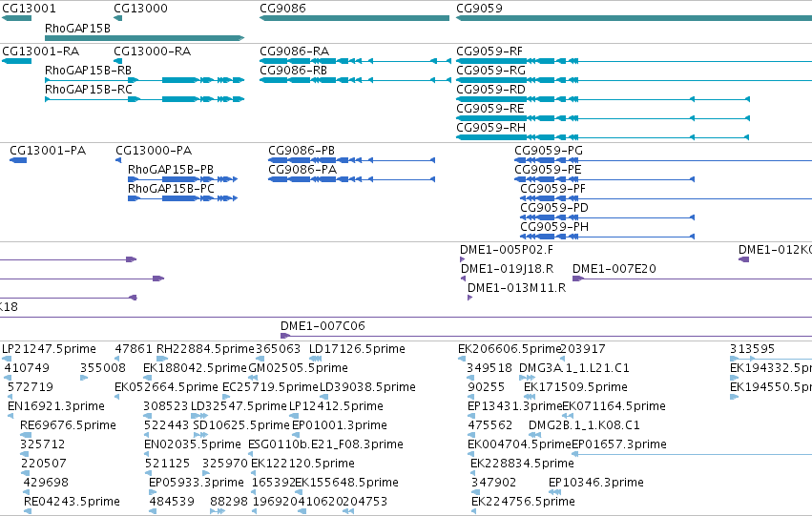Select EST LD17126.5prime
Viewport: 812px width, 516px height.
point(357,349)
